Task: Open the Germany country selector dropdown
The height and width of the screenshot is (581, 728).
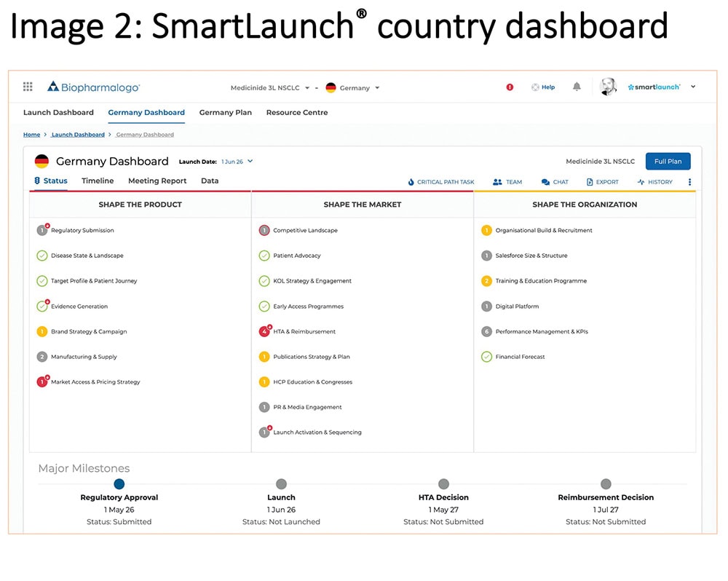Action: coord(377,88)
